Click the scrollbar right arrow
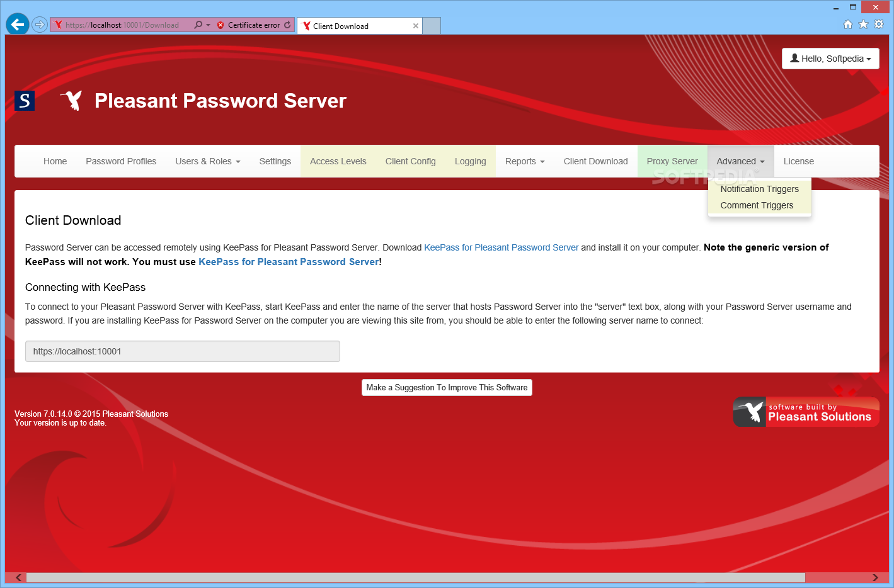Image resolution: width=894 pixels, height=588 pixels. click(x=875, y=577)
